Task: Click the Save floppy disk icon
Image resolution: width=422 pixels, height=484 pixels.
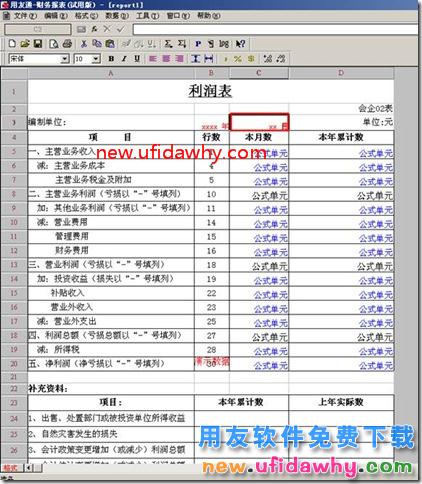Action: pyautogui.click(x=38, y=44)
